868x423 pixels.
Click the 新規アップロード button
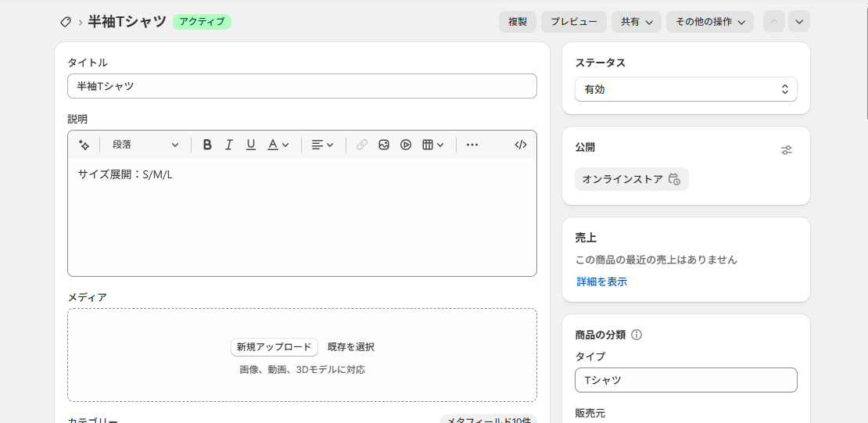[274, 347]
